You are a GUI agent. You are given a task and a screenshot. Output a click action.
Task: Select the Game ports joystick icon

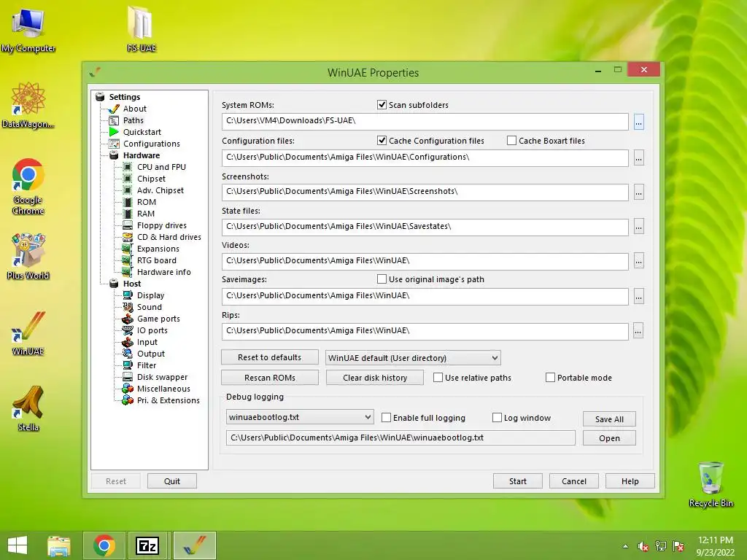128,319
